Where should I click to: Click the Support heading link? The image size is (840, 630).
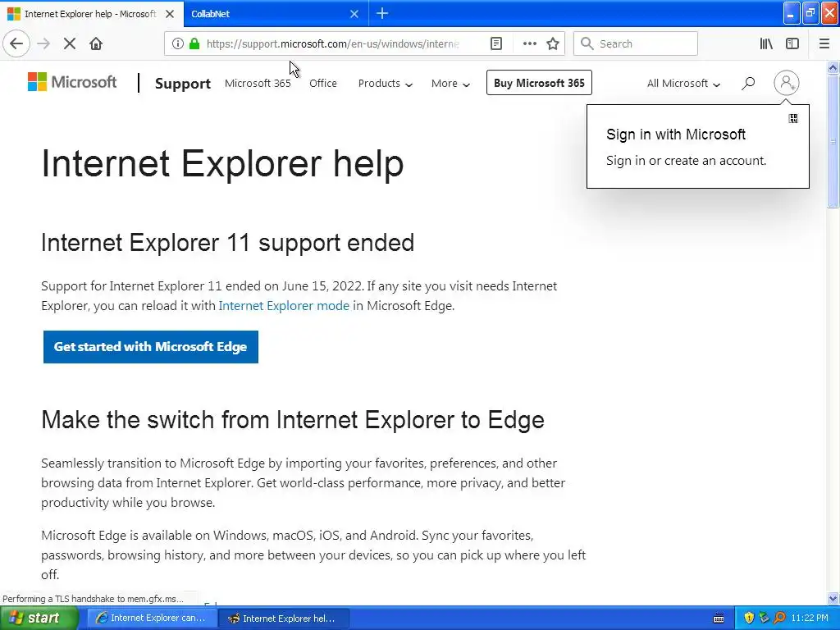pos(183,84)
